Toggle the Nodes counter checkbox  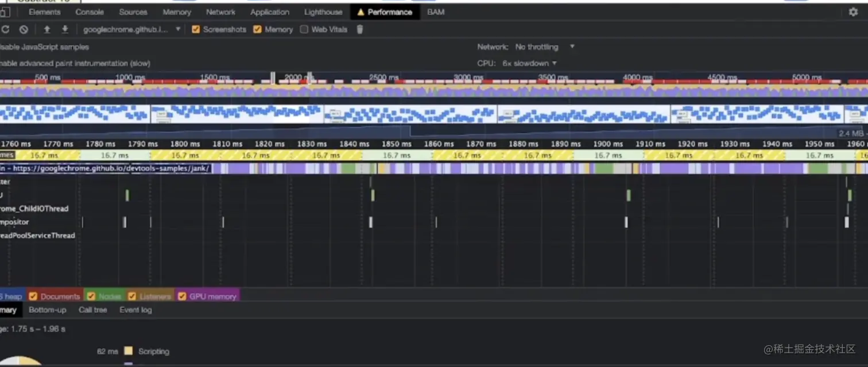pyautogui.click(x=91, y=296)
